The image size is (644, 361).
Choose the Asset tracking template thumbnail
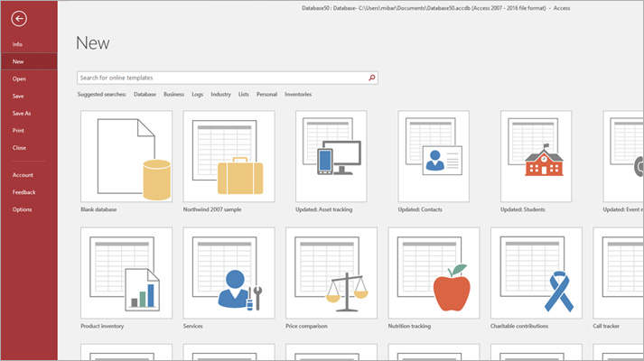click(331, 156)
